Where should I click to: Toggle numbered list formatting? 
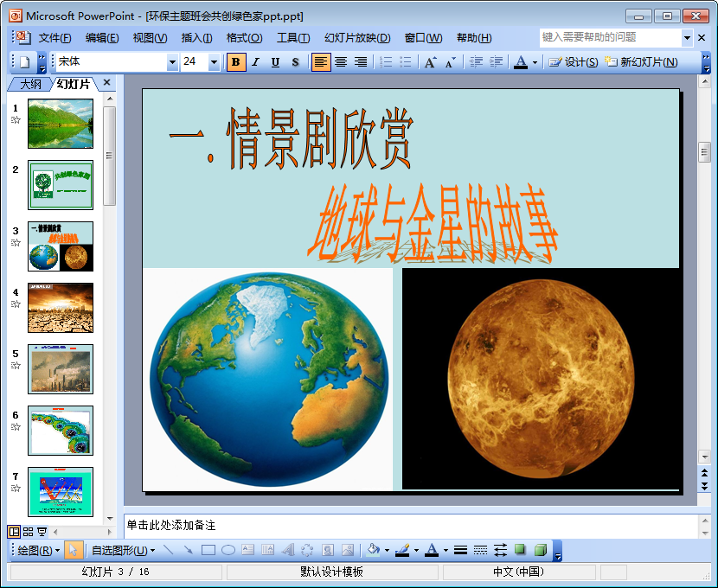coord(386,62)
